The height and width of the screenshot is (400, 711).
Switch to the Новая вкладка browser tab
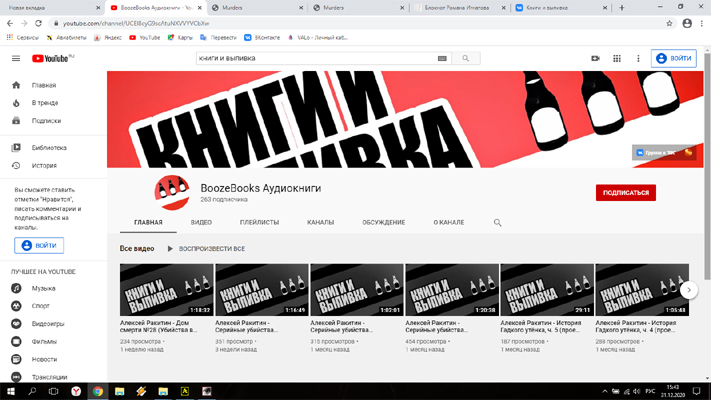pyautogui.click(x=52, y=8)
